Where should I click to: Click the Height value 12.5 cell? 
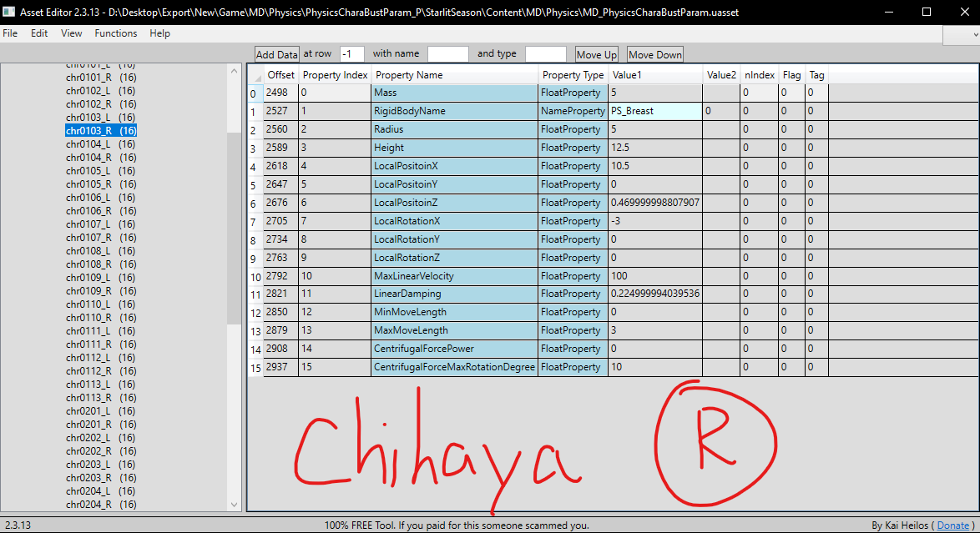[655, 148]
